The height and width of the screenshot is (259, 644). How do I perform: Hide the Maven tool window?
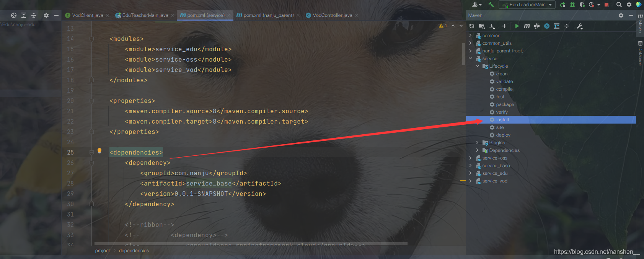tap(631, 15)
